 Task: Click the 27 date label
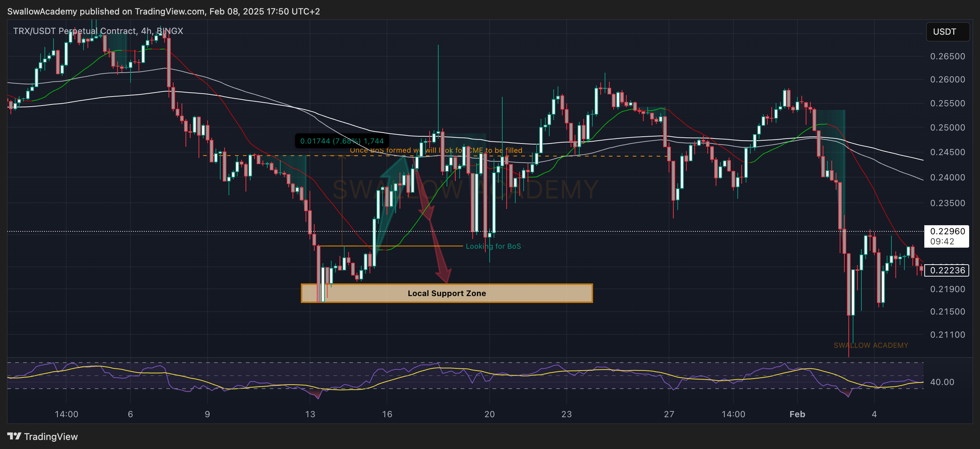point(669,414)
